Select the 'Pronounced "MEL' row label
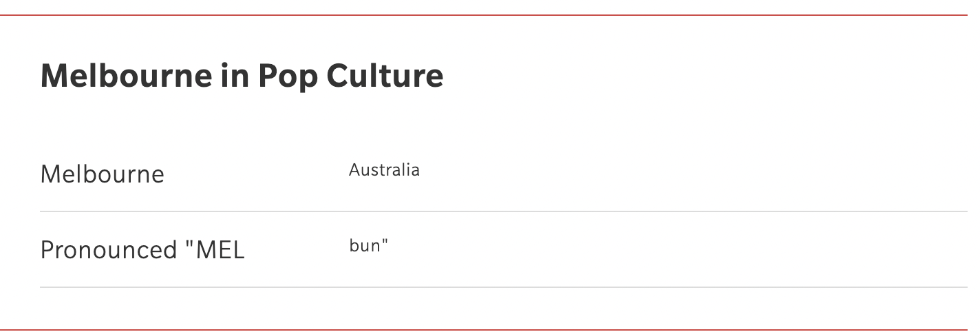The image size is (980, 332). pyautogui.click(x=142, y=249)
